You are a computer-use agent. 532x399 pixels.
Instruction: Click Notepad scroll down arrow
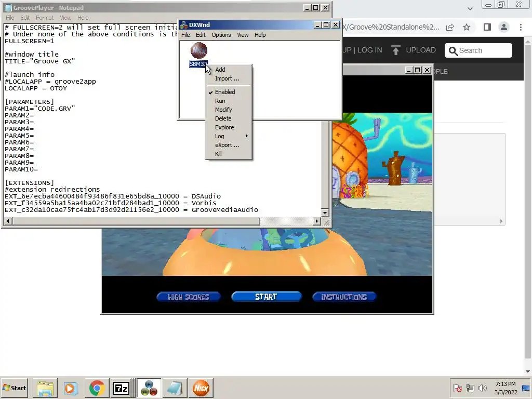[325, 212]
